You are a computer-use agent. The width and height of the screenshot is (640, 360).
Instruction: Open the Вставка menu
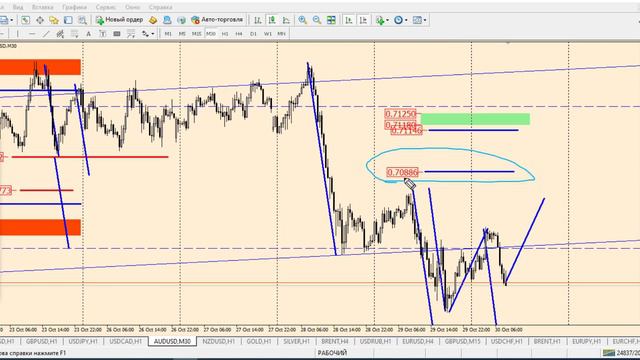pos(42,7)
